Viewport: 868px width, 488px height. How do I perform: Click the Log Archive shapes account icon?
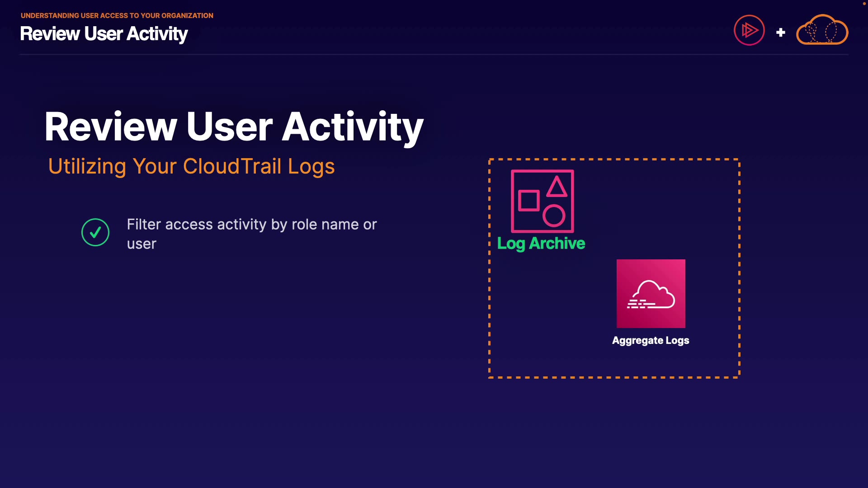point(542,201)
